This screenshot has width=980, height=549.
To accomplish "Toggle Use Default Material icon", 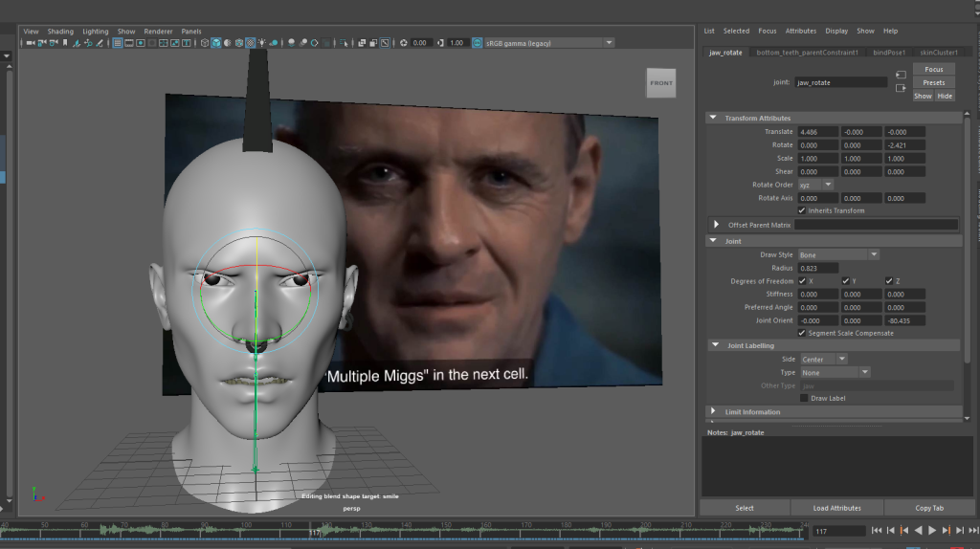I will (228, 43).
